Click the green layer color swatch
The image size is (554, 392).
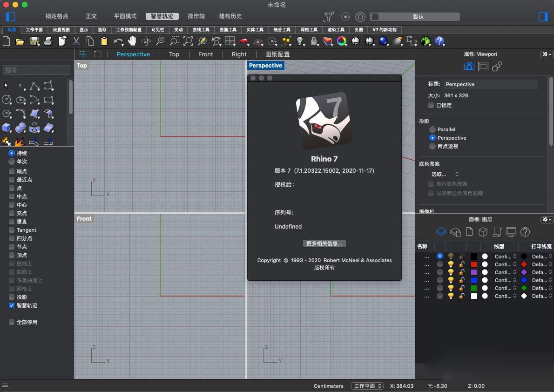tap(474, 288)
